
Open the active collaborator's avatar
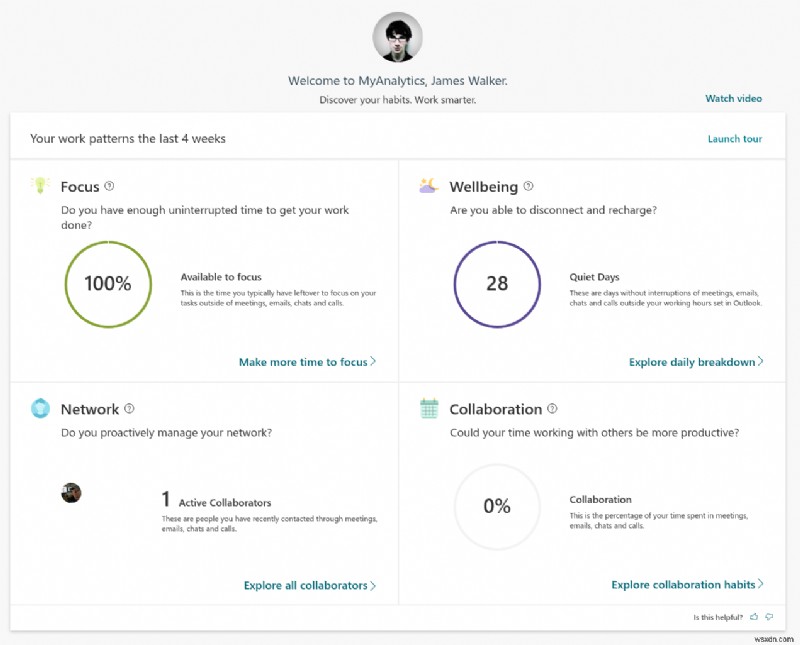tap(71, 493)
